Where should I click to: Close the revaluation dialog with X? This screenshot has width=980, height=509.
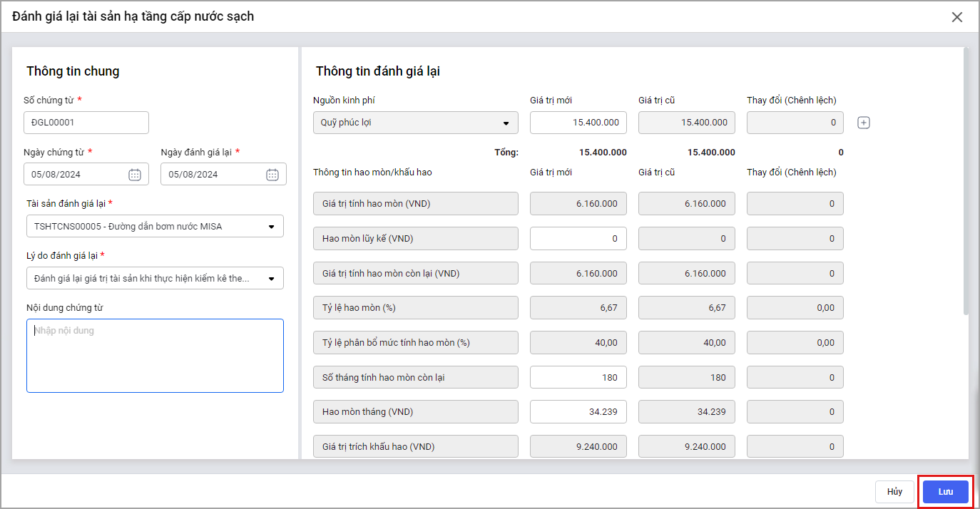coord(957,17)
